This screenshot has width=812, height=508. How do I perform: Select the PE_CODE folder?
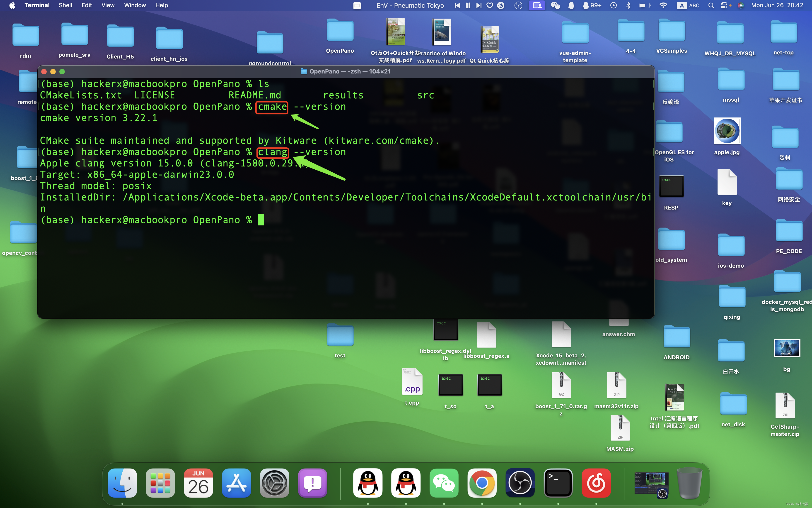tap(789, 237)
